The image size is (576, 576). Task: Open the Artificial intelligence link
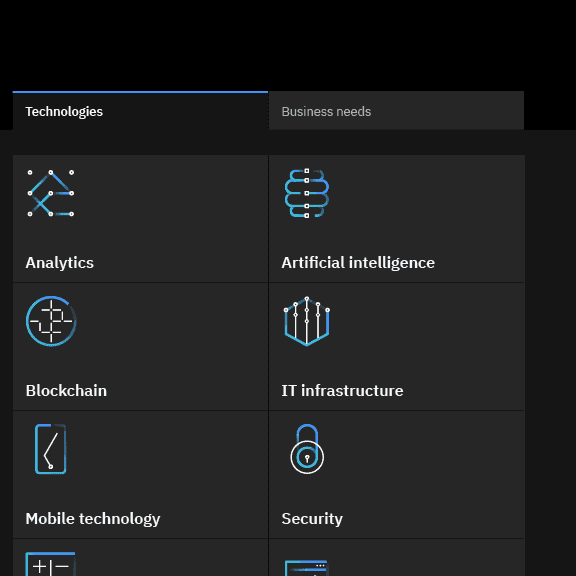click(358, 263)
